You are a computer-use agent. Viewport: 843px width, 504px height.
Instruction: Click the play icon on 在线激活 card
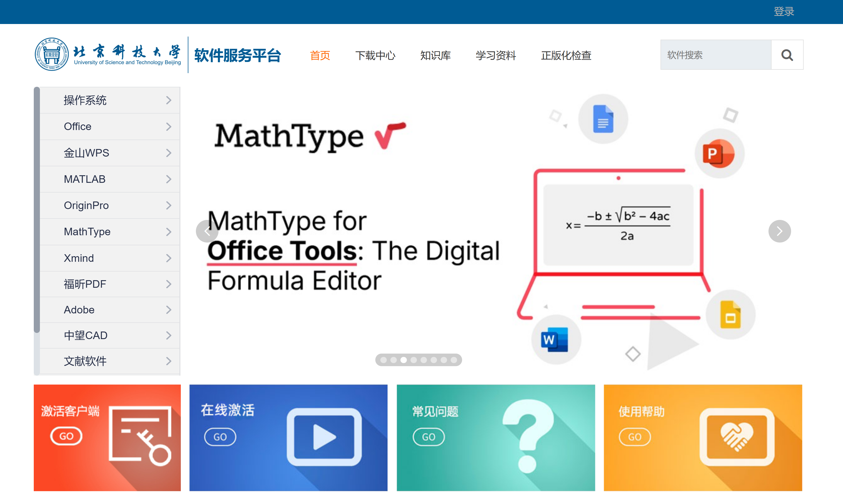click(324, 437)
